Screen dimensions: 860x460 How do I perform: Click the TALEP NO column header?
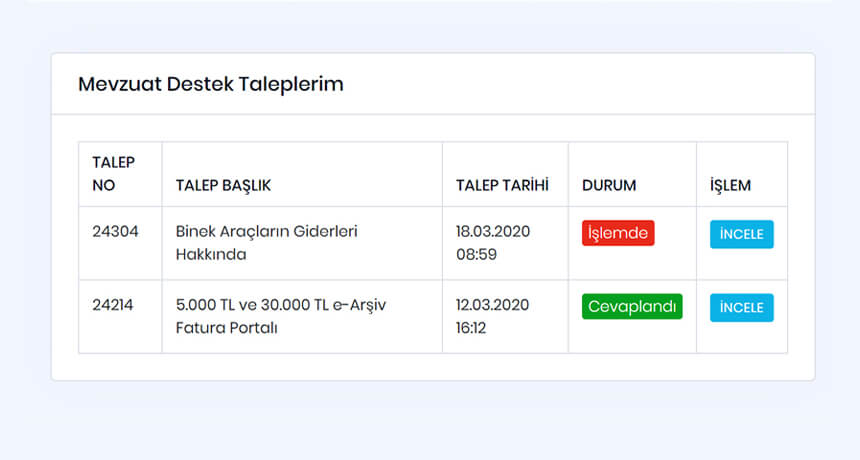point(113,174)
